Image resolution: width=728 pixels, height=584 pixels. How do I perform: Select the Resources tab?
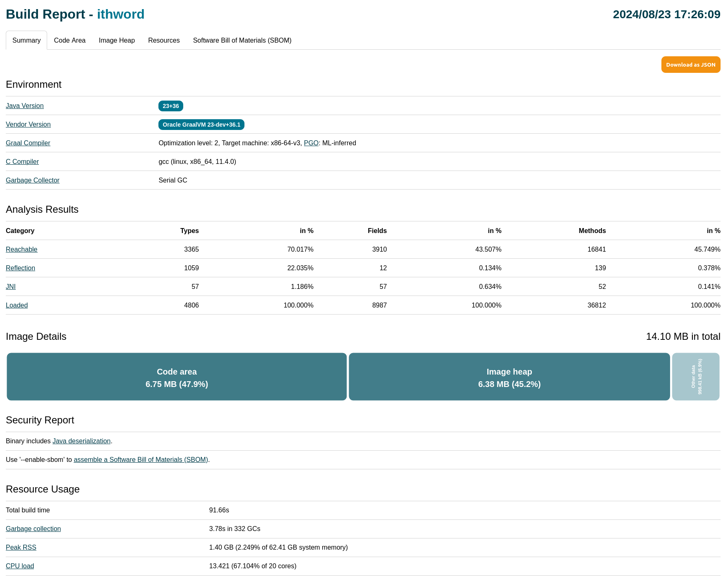point(164,40)
